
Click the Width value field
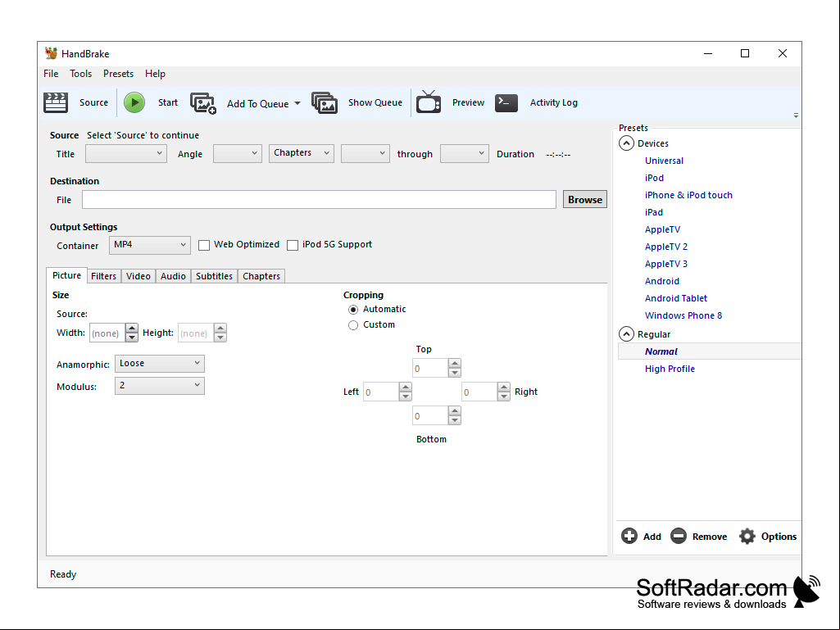pyautogui.click(x=107, y=333)
